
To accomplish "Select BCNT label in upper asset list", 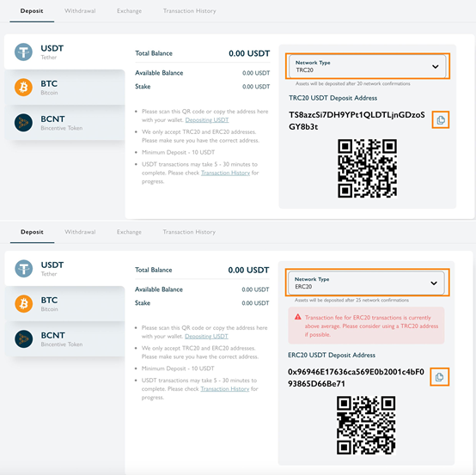I will pyautogui.click(x=52, y=119).
